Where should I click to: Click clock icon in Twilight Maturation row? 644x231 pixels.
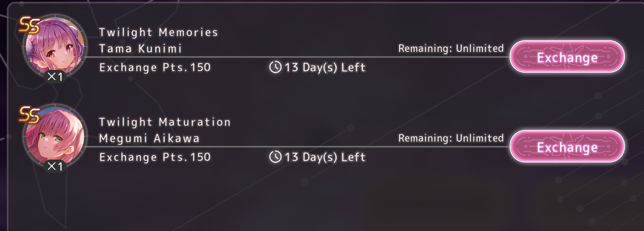[x=276, y=157]
